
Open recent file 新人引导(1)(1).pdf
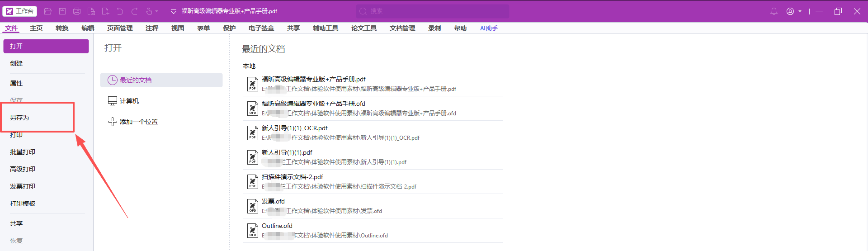[x=373, y=157]
